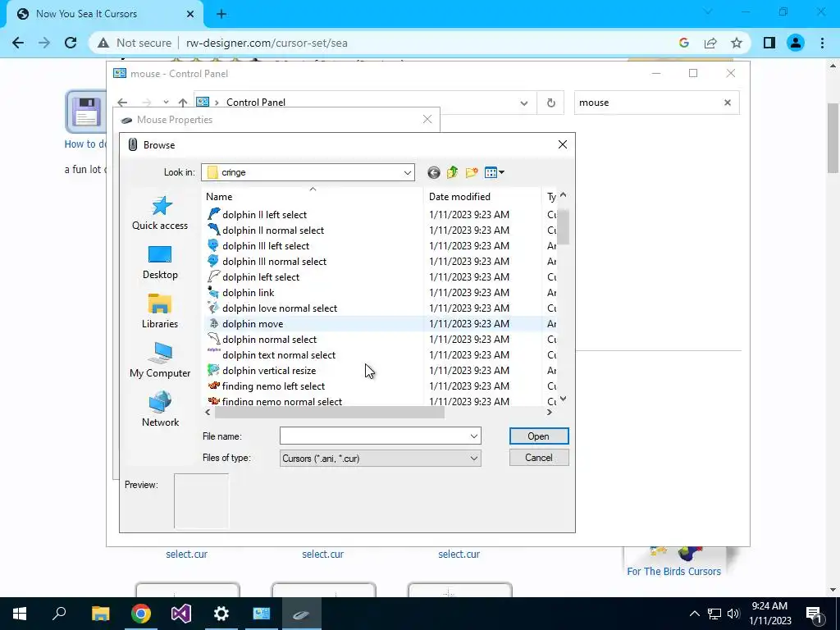840x630 pixels.
Task: Select My Computer in places bar
Action: click(x=160, y=361)
